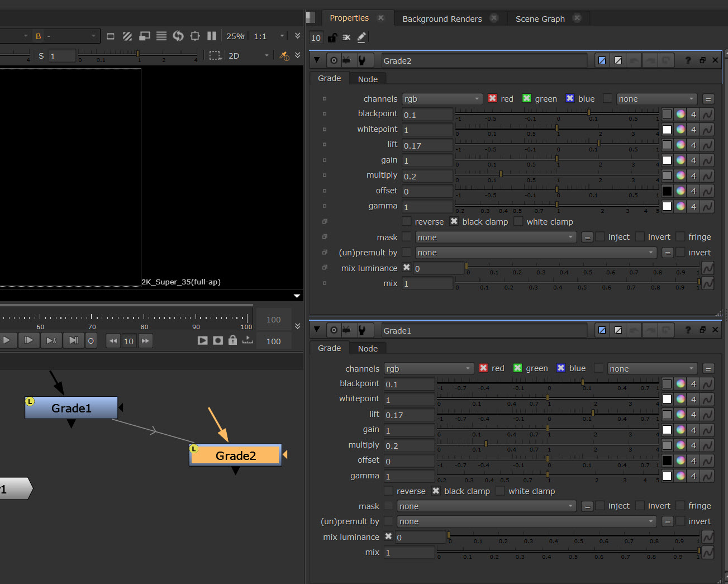Enable white clamp in Grade2
This screenshot has height=584, width=728.
coord(518,221)
